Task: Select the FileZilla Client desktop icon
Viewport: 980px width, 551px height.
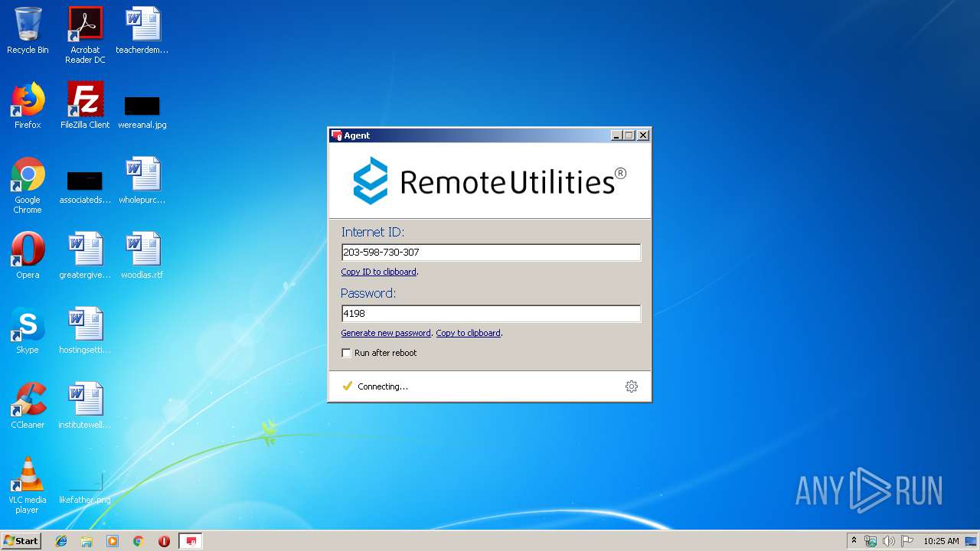Action: [85, 106]
